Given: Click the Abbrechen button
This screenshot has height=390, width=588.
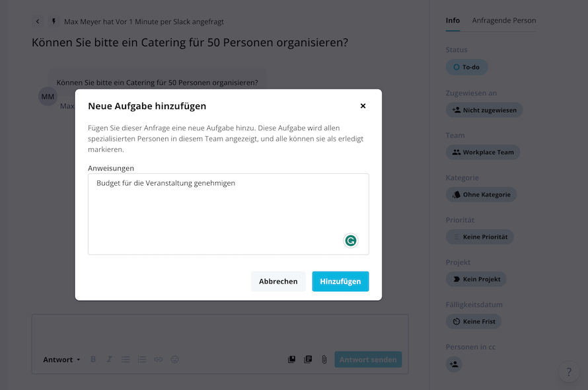Looking at the screenshot, I should coord(278,282).
